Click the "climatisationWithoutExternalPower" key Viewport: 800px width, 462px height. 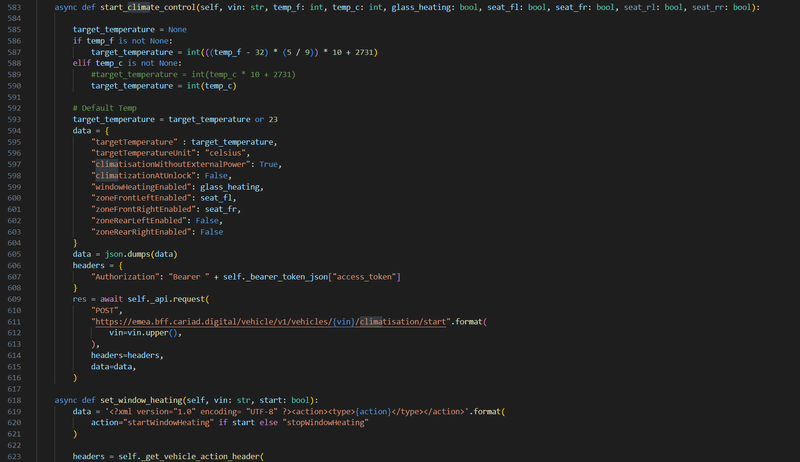point(171,164)
